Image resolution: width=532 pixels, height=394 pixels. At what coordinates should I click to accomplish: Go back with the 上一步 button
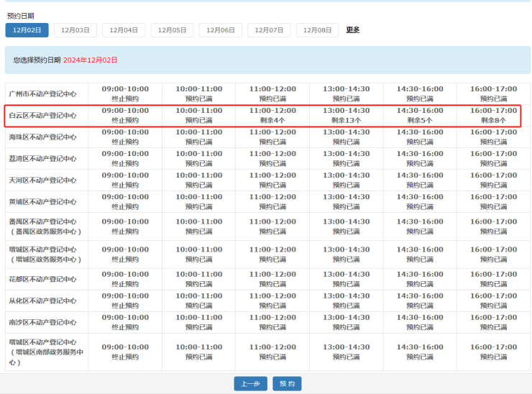[250, 384]
